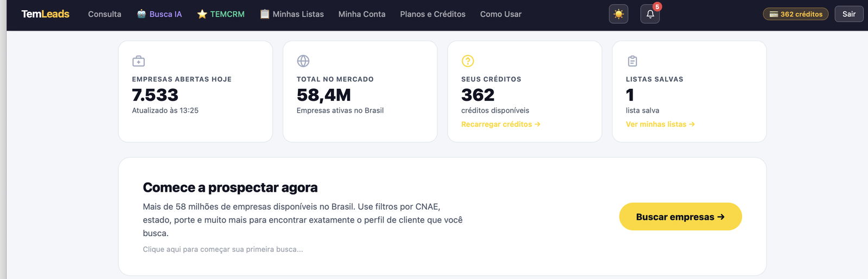The height and width of the screenshot is (279, 868).
Task: Click the Buscar empresas button
Action: point(680,217)
